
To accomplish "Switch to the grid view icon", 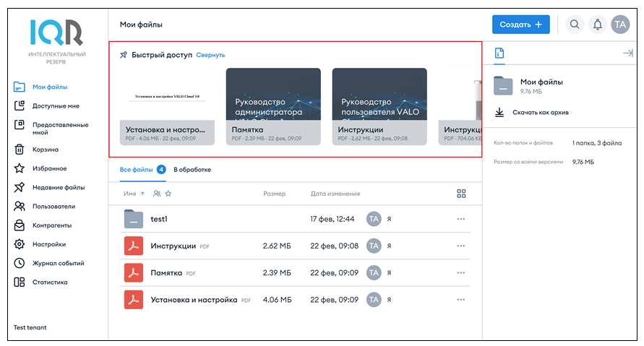I will (x=461, y=194).
